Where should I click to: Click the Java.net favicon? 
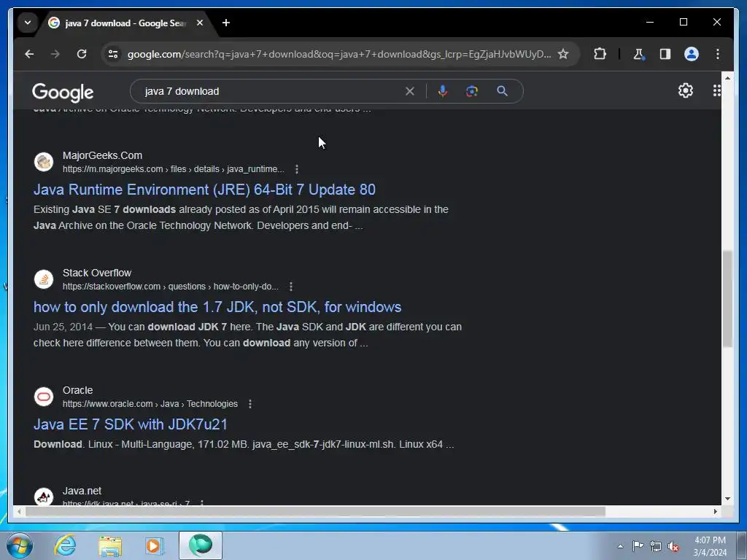[44, 497]
